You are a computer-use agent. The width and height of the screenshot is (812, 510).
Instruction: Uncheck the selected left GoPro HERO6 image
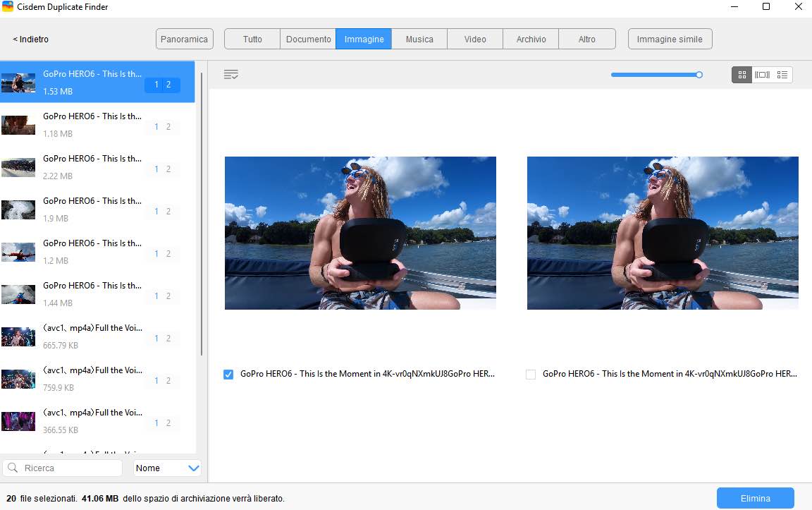point(228,374)
